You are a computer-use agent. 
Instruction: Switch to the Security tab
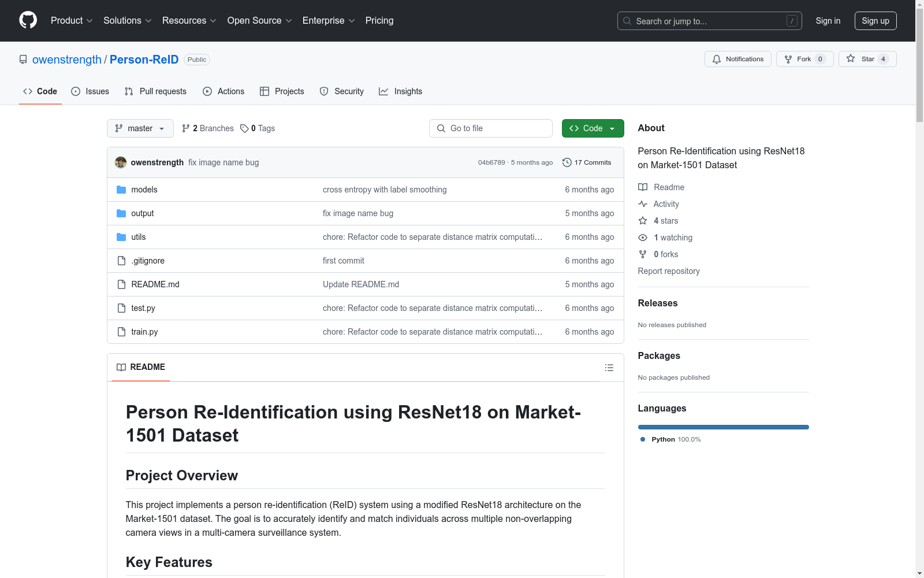click(342, 91)
